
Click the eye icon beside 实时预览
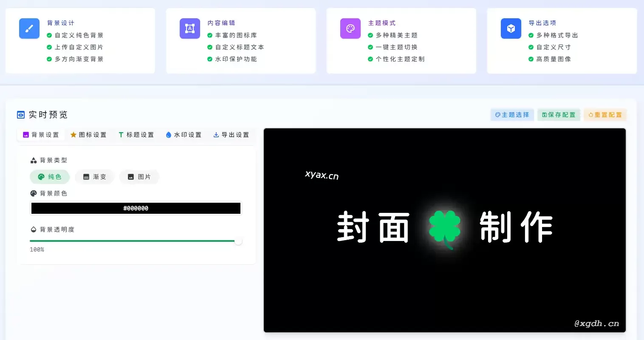(x=21, y=115)
